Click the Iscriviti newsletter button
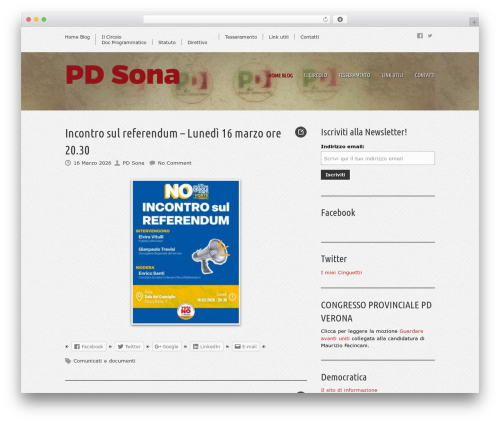The width and height of the screenshot is (500, 423). (x=335, y=175)
